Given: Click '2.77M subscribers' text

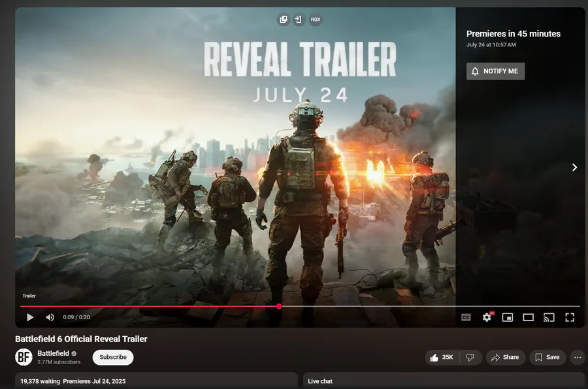Looking at the screenshot, I should pyautogui.click(x=59, y=362).
